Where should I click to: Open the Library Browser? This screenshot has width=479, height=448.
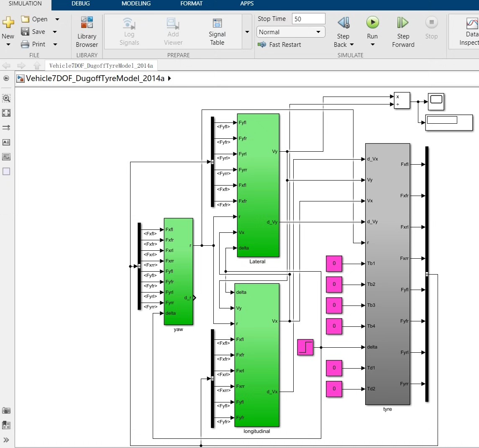[87, 32]
